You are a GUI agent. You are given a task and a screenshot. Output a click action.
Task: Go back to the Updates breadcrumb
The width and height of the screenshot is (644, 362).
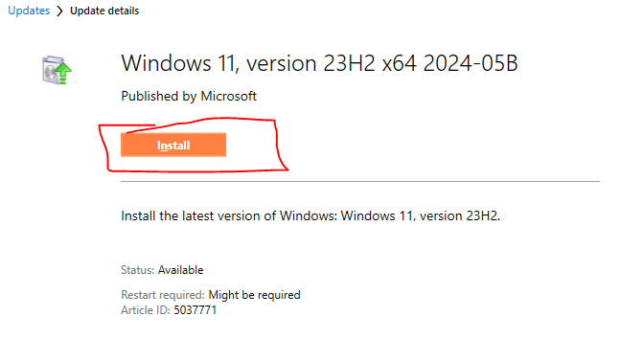tap(29, 11)
